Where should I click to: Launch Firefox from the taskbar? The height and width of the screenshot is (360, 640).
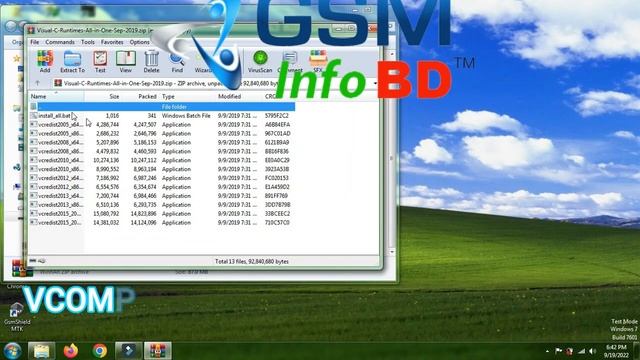pos(71,351)
